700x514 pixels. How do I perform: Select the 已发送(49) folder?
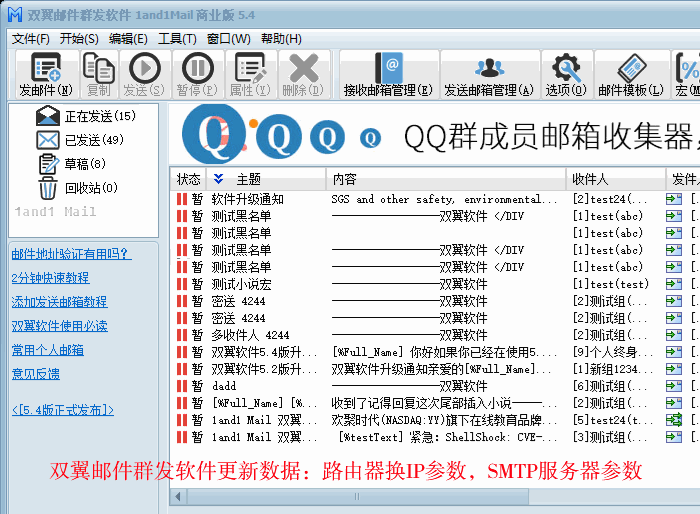coord(80,140)
